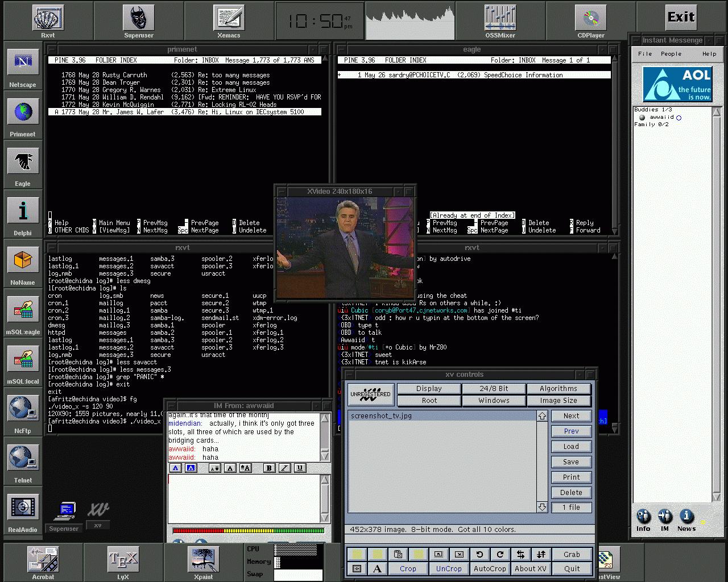Click the News button in Instant Messenger
The height and width of the screenshot is (582, 728).
click(686, 520)
